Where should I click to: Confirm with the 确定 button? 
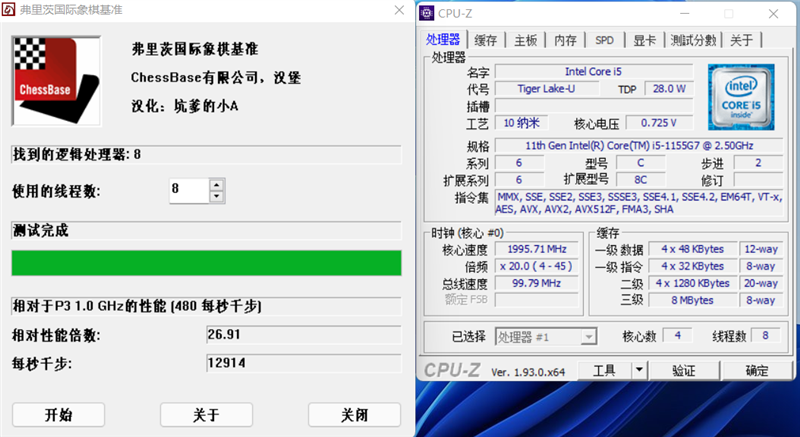(757, 370)
